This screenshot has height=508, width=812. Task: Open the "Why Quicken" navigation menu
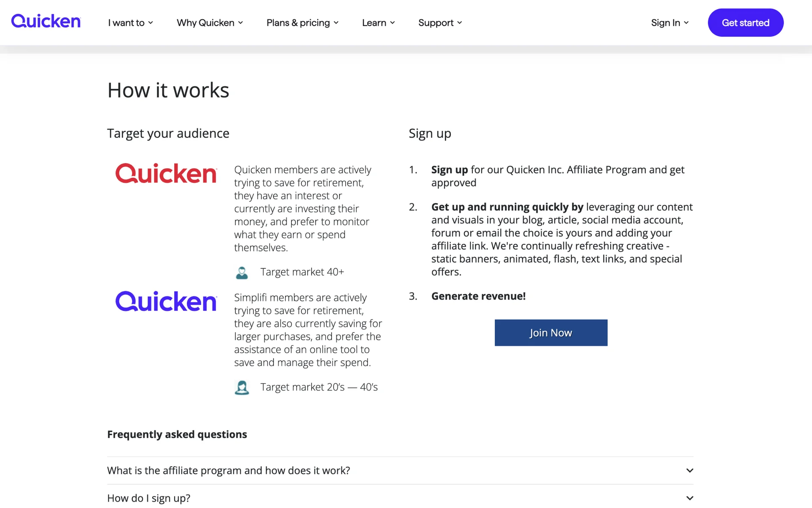point(210,23)
